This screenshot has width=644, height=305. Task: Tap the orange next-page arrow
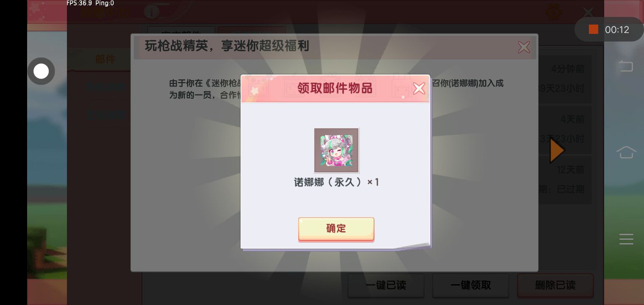click(557, 150)
